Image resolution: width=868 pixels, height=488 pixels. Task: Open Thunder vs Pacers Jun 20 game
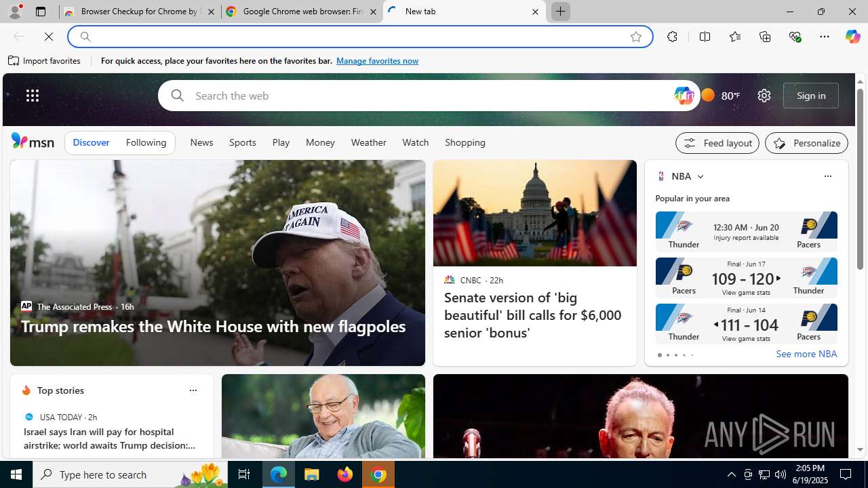746,232
